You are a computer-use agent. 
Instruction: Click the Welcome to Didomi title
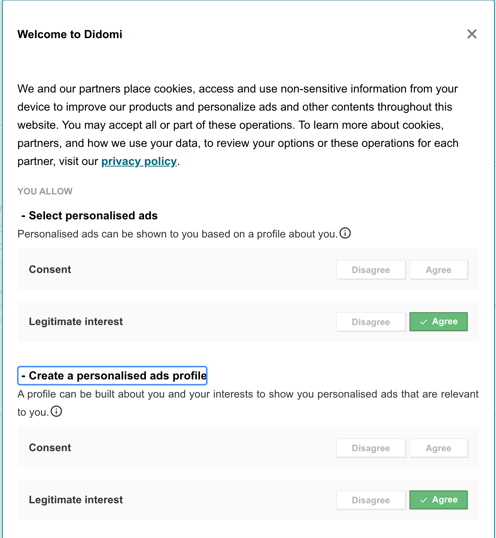pyautogui.click(x=70, y=34)
